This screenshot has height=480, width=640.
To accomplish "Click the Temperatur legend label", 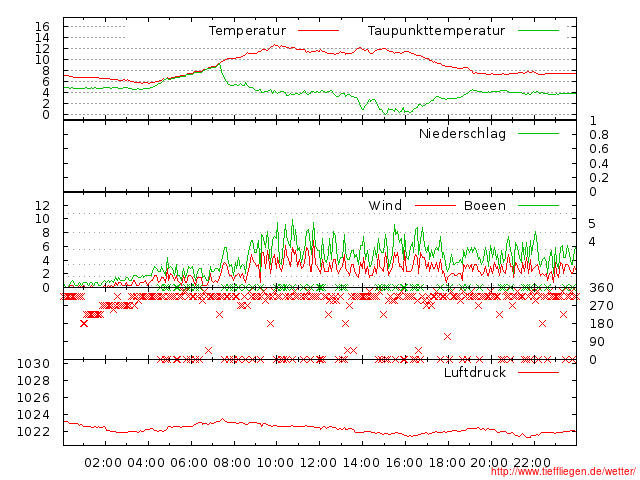I will (x=247, y=31).
